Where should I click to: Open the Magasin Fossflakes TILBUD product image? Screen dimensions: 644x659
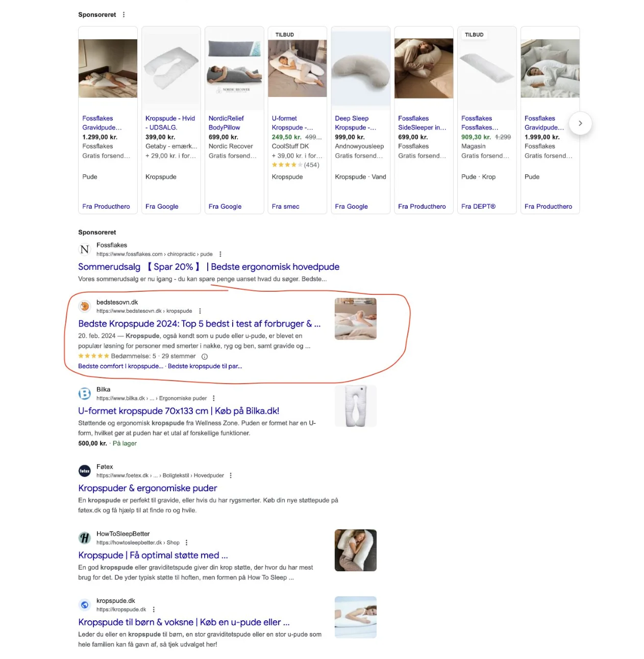click(487, 68)
